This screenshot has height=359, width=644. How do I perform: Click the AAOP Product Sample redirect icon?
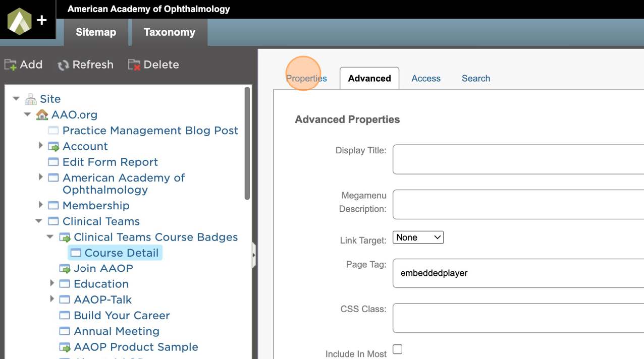click(65, 347)
